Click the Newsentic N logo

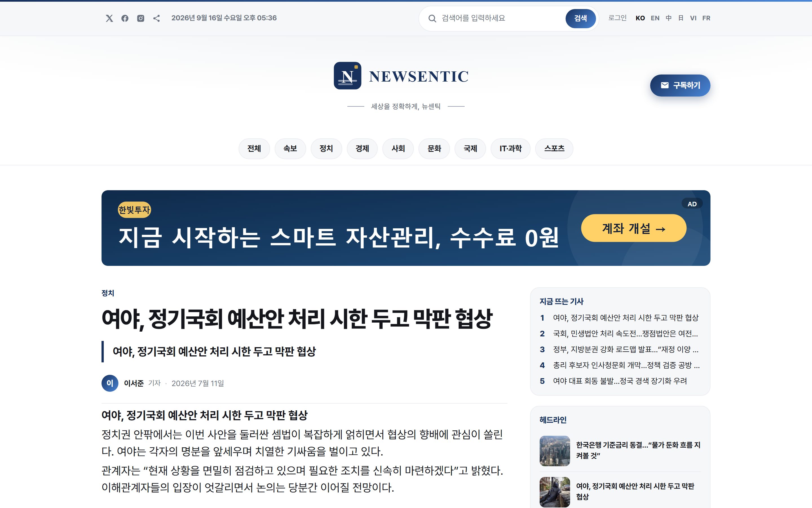347,76
